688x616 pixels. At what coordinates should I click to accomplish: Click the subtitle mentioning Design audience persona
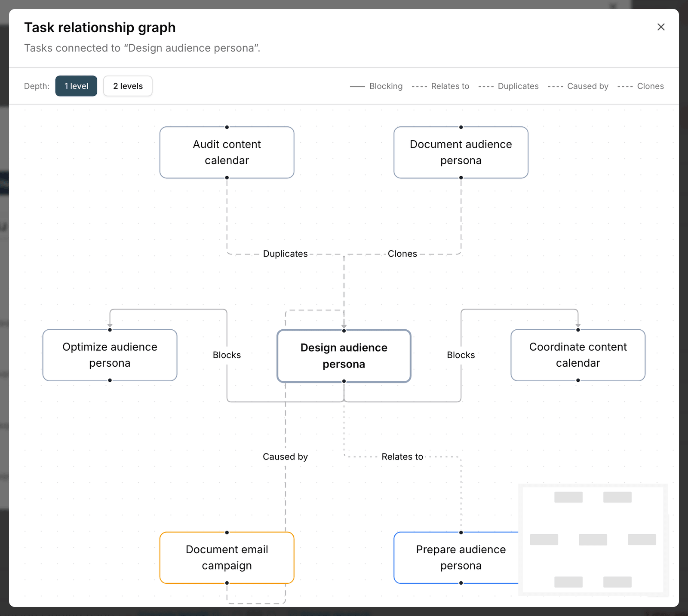tap(142, 48)
